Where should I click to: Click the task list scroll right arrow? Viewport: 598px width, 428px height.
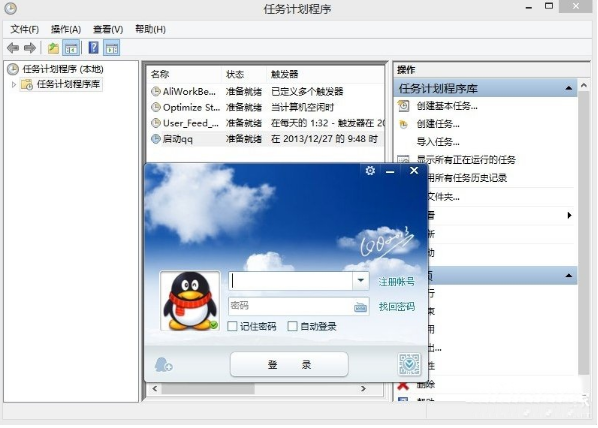coord(363,388)
